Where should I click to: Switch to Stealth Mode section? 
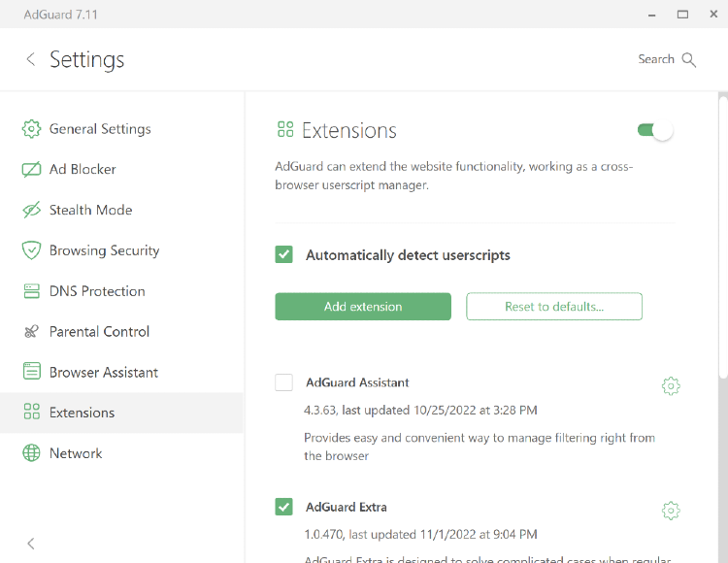click(121, 210)
